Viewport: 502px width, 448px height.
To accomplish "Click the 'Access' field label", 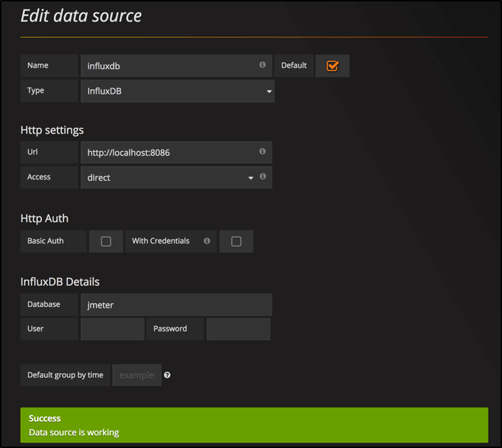I will [38, 177].
